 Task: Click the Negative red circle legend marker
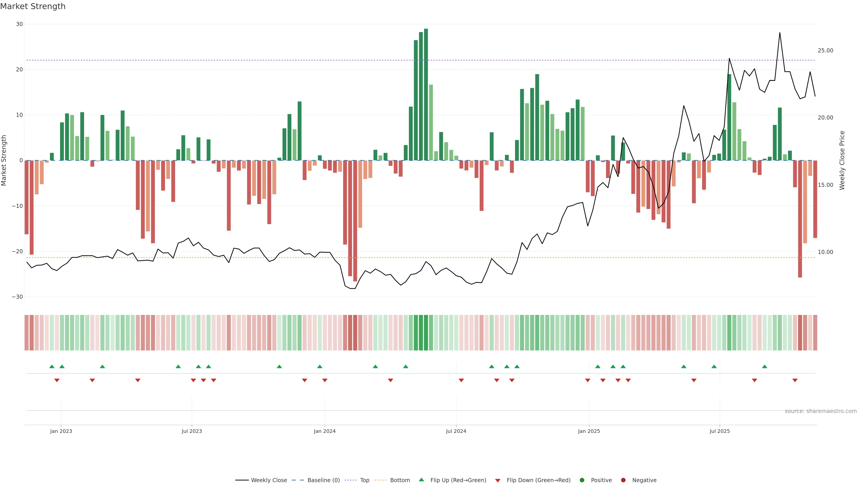[x=623, y=480]
